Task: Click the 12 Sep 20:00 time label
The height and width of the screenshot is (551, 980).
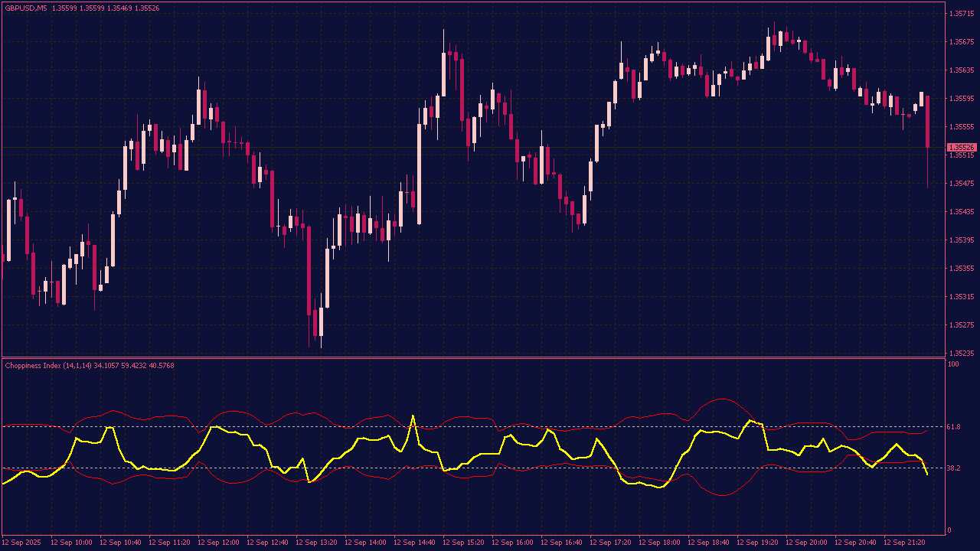Action: (806, 543)
